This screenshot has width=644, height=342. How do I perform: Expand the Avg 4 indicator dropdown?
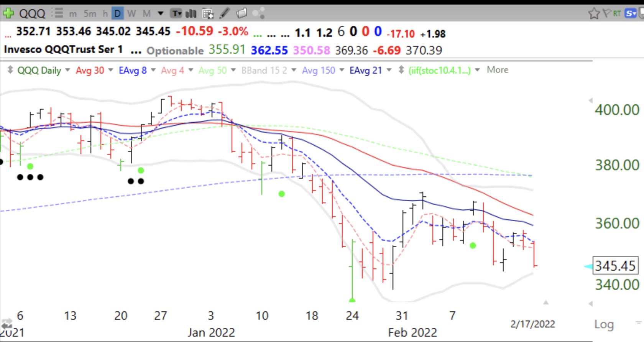191,70
